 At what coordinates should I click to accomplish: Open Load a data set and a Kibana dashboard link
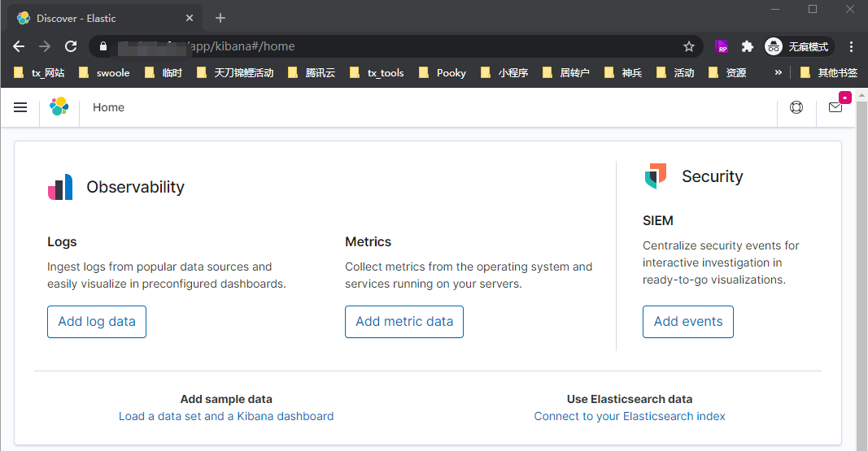[x=226, y=416]
